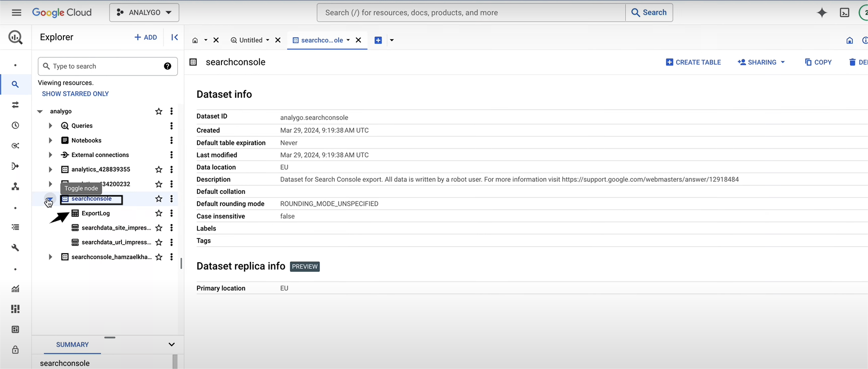Open Monitoring chart icon in the sidebar
868x369 pixels.
(16, 288)
